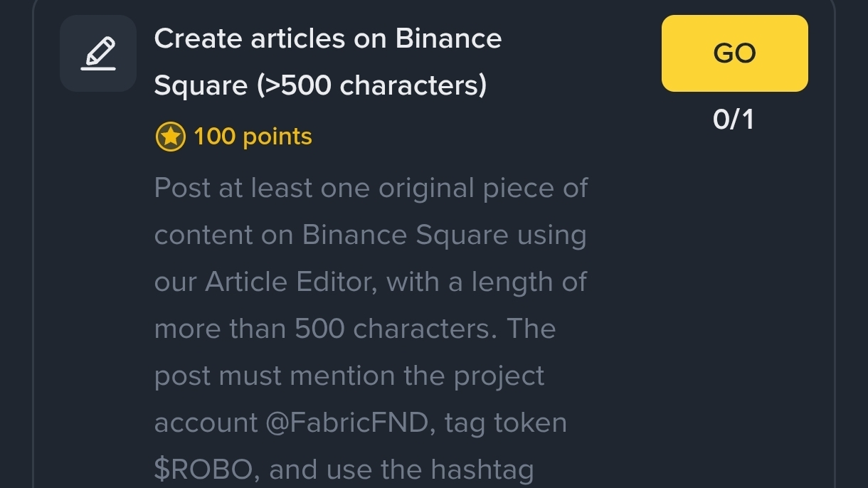Click the word 'account' before @FabricFND
Screen dimensions: 868x488
tap(206, 423)
